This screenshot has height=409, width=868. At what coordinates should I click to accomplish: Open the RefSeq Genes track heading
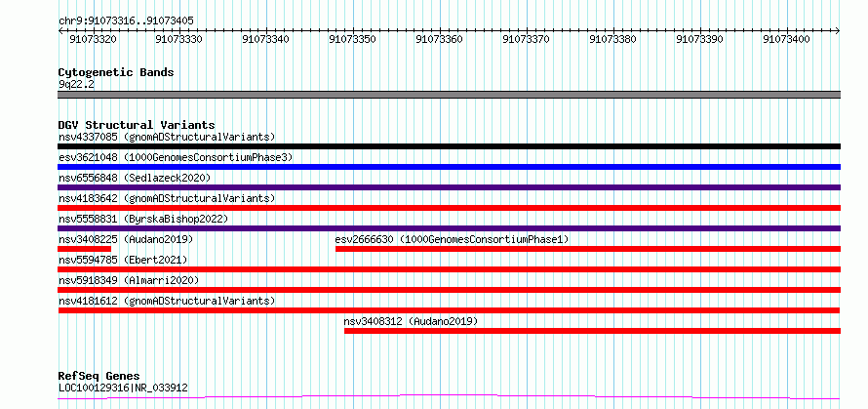(99, 377)
